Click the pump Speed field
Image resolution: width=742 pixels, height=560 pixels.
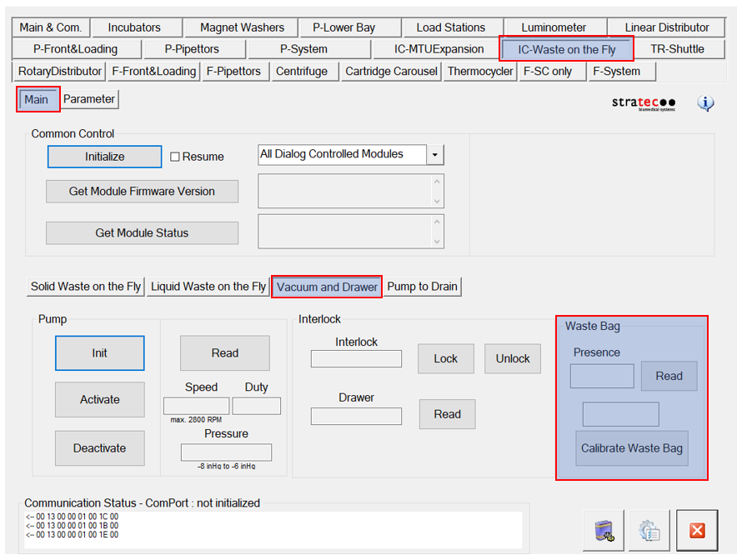(x=196, y=406)
